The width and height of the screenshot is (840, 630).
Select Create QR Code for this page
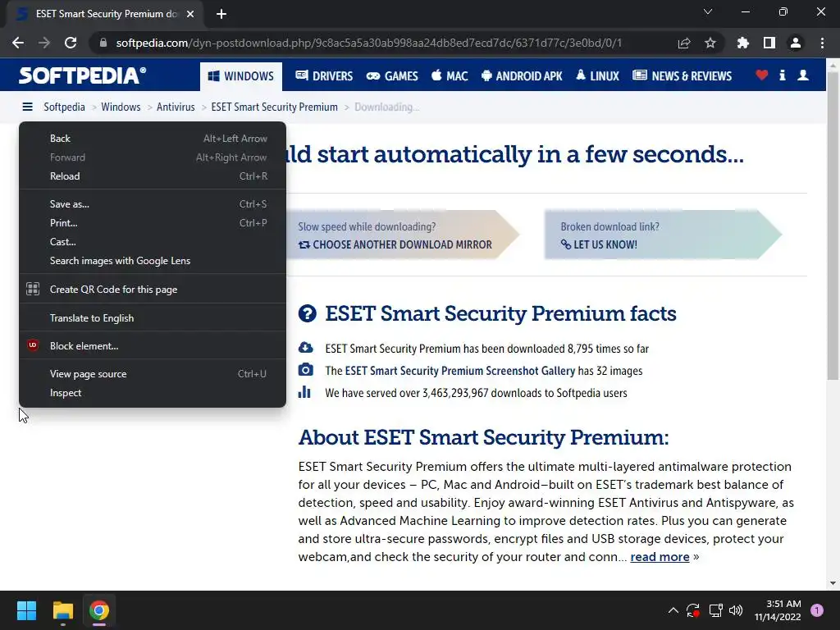click(152, 290)
